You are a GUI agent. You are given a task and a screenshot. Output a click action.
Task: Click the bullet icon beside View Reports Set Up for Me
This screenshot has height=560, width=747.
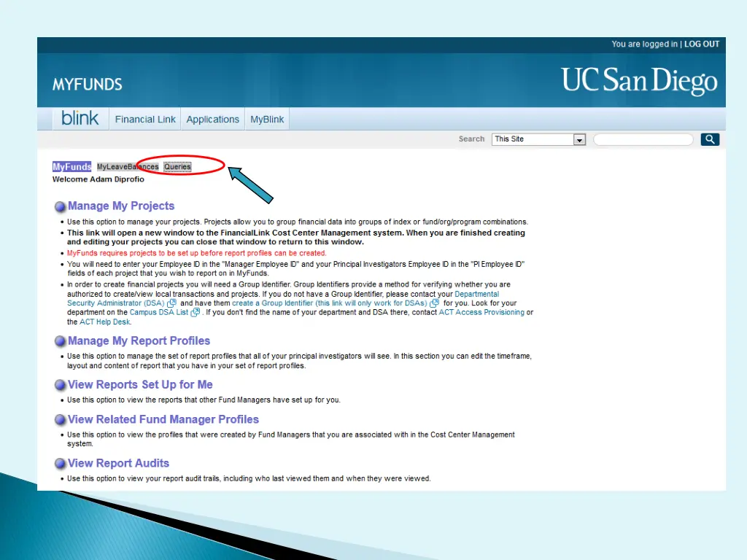(60, 385)
